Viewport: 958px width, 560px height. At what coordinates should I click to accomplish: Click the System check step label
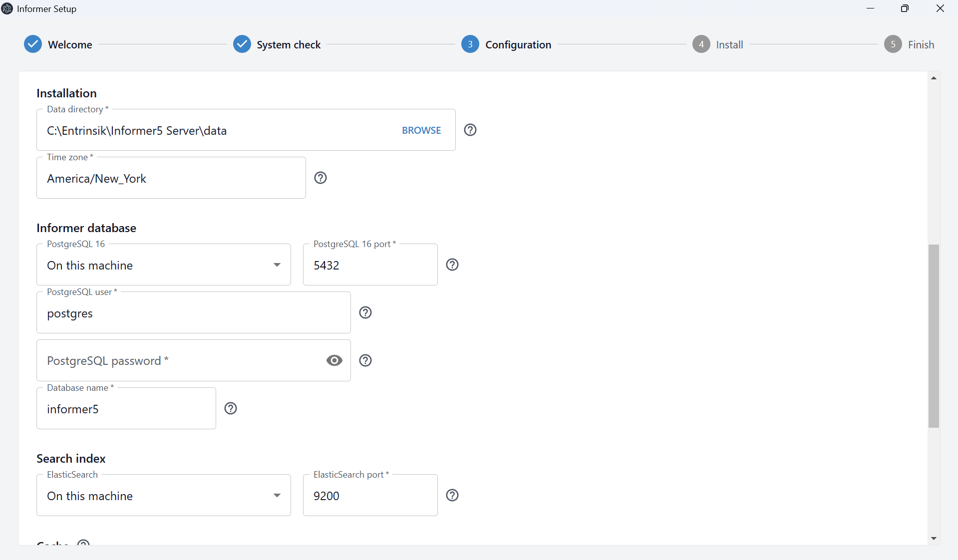pyautogui.click(x=289, y=45)
